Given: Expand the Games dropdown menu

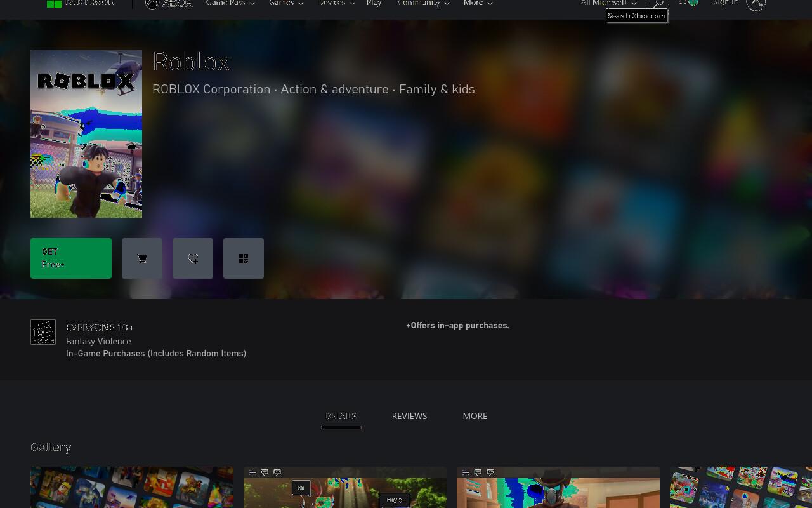Looking at the screenshot, I should [286, 3].
